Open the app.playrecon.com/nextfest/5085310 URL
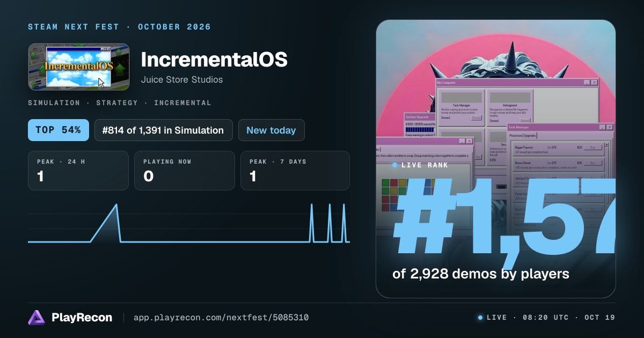Image resolution: width=644 pixels, height=338 pixels. pos(221,318)
